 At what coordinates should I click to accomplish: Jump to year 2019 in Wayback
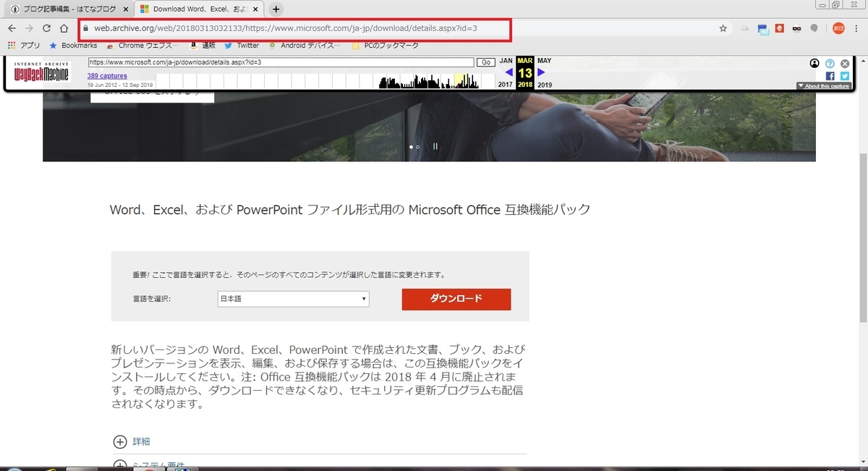(x=544, y=85)
